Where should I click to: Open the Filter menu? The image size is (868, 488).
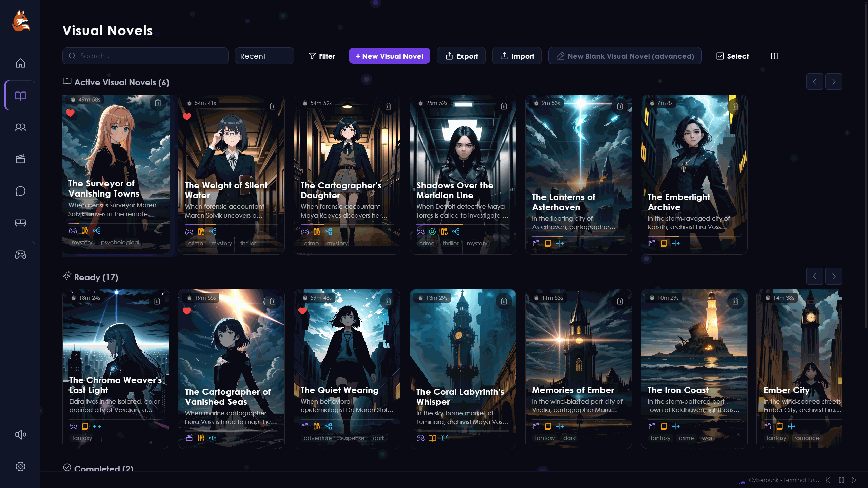[x=321, y=56]
